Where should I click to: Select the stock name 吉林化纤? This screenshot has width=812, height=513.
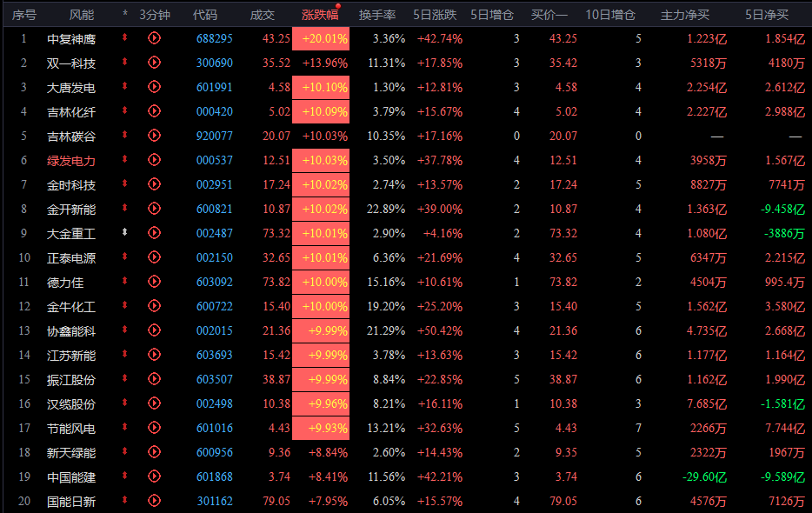tap(71, 111)
